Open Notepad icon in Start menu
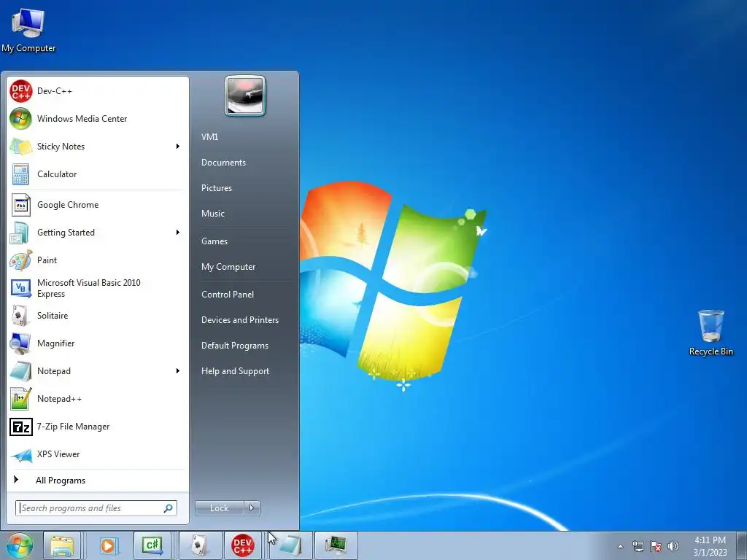 tap(20, 371)
